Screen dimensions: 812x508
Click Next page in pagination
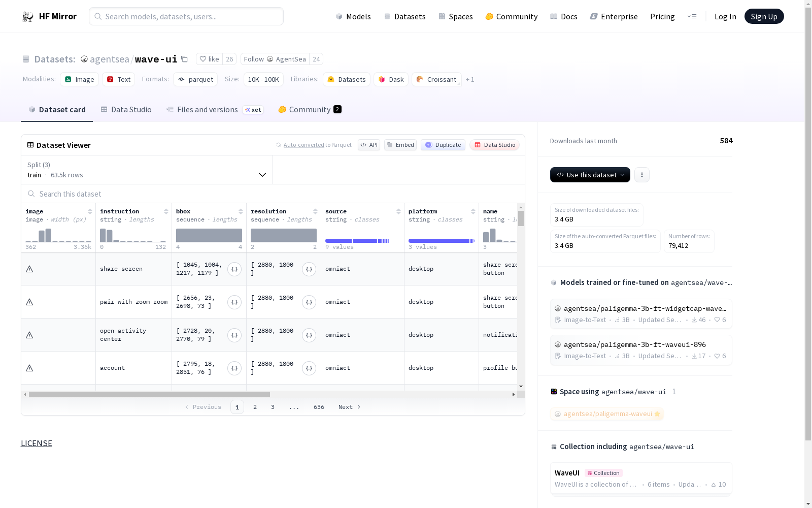pos(349,407)
